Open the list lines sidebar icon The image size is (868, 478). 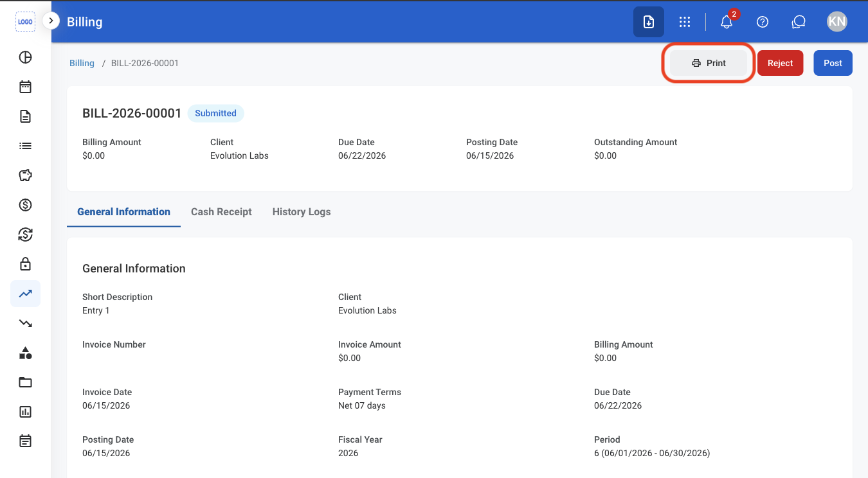pos(25,146)
